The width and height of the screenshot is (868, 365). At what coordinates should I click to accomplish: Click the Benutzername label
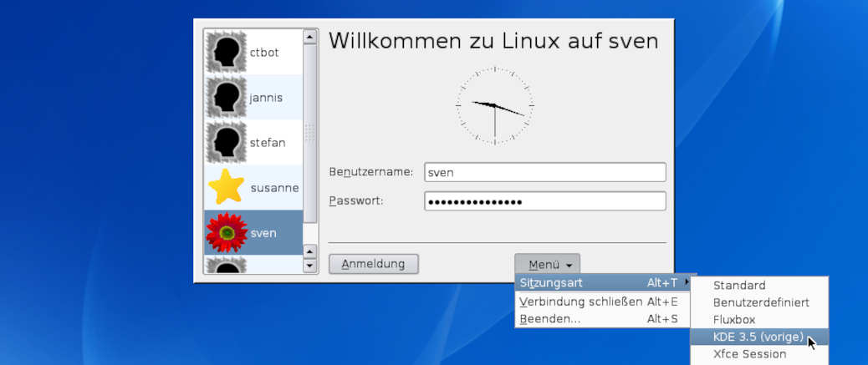[371, 172]
